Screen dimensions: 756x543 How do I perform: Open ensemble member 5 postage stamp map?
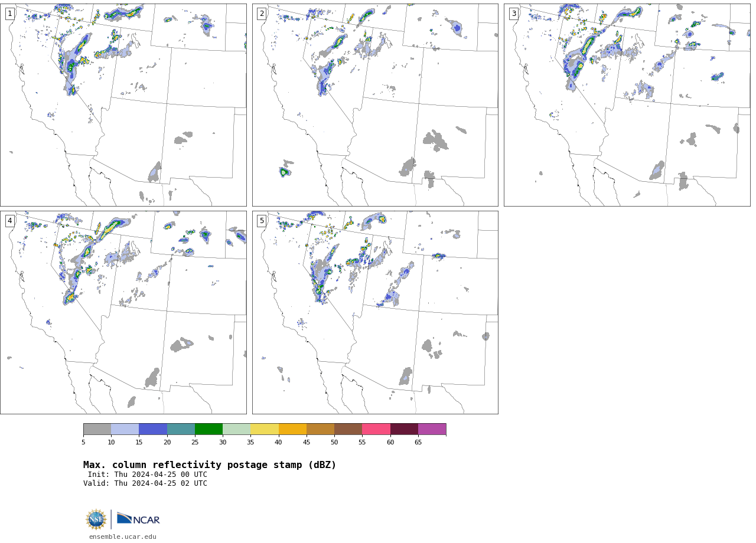pos(375,312)
